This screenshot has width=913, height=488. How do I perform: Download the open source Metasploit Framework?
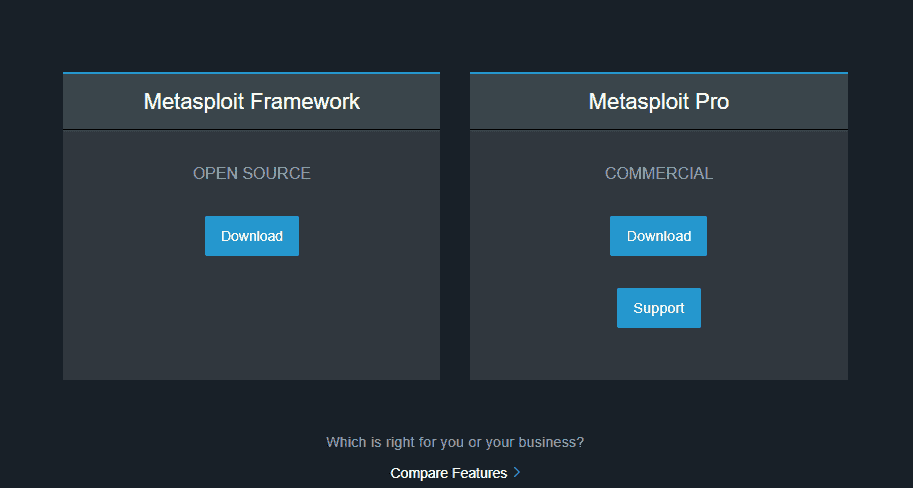(x=252, y=236)
